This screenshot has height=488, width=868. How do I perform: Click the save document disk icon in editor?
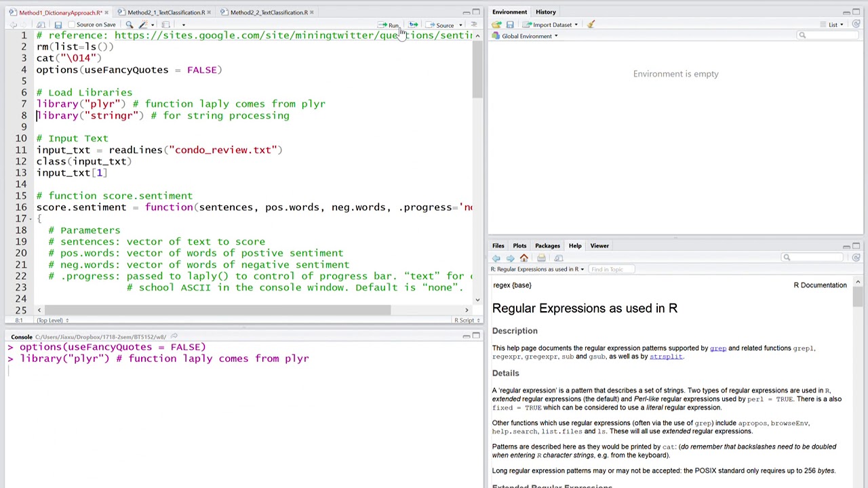(58, 25)
